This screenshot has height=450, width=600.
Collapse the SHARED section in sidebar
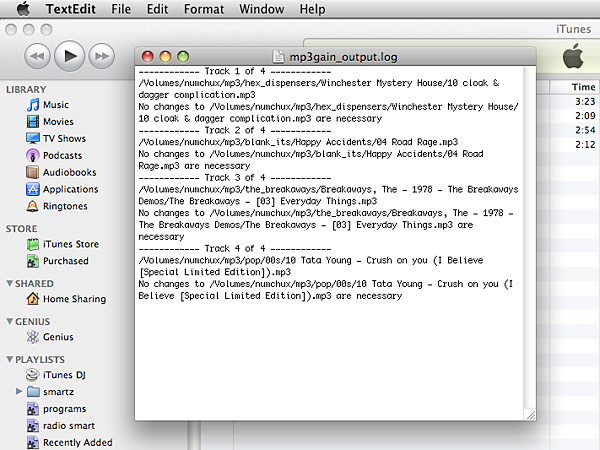pos(10,283)
